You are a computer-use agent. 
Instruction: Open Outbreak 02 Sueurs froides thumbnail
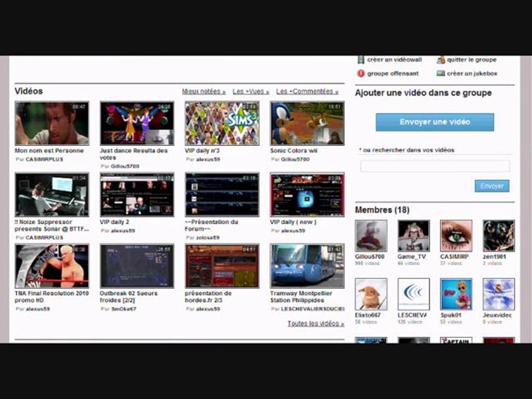pyautogui.click(x=137, y=266)
